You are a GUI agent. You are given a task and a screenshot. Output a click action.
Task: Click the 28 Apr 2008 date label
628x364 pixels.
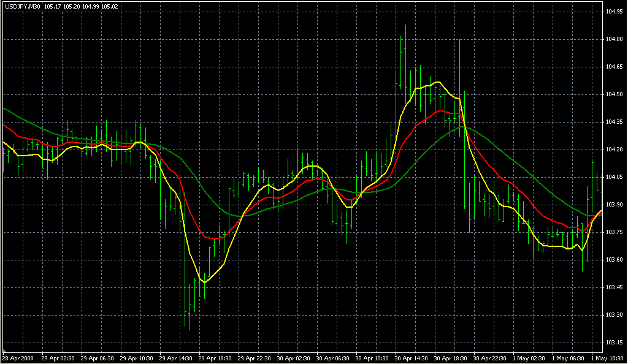pyautogui.click(x=17, y=358)
